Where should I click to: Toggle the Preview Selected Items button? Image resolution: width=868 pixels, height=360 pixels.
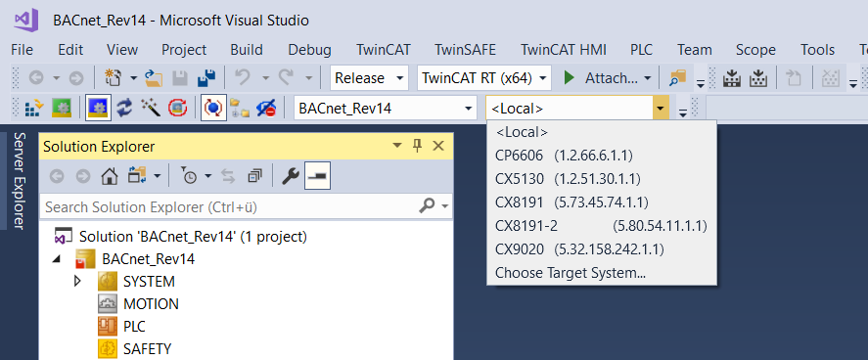point(317,176)
